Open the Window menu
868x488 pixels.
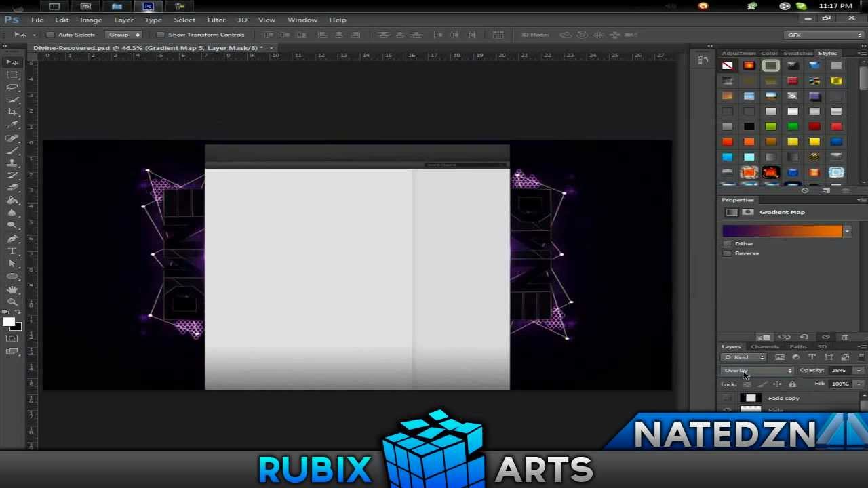coord(302,20)
